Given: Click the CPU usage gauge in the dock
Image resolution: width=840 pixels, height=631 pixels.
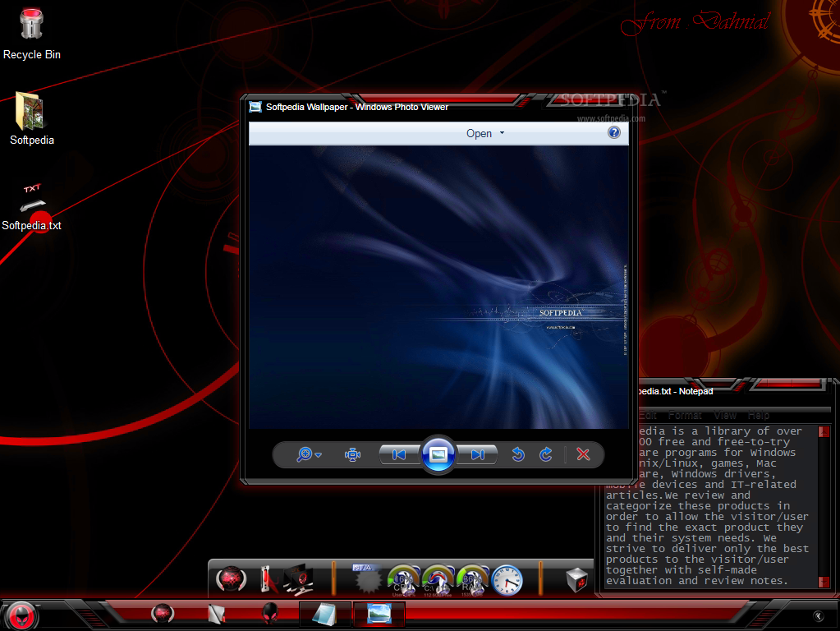Looking at the screenshot, I should (x=404, y=581).
